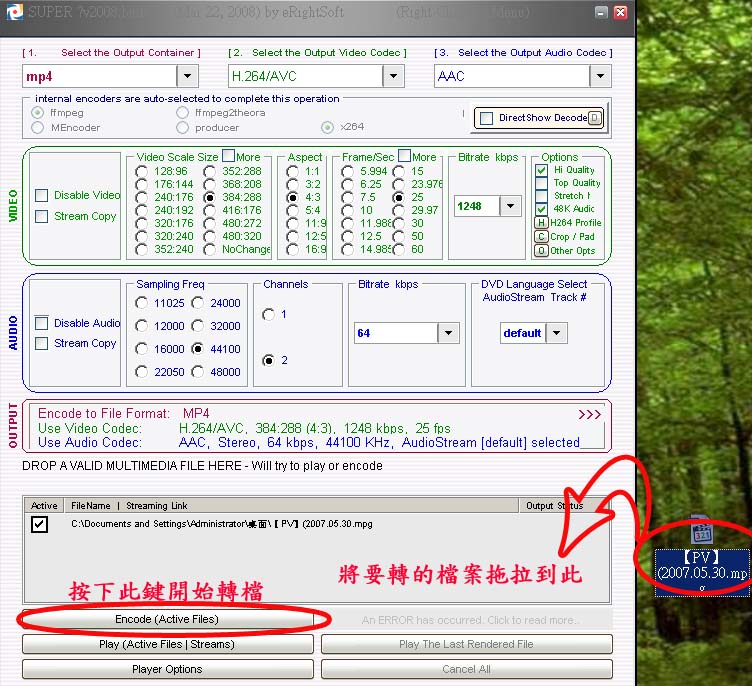752x686 pixels.
Task: Open the Output Container mp4 dropdown
Action: point(188,76)
